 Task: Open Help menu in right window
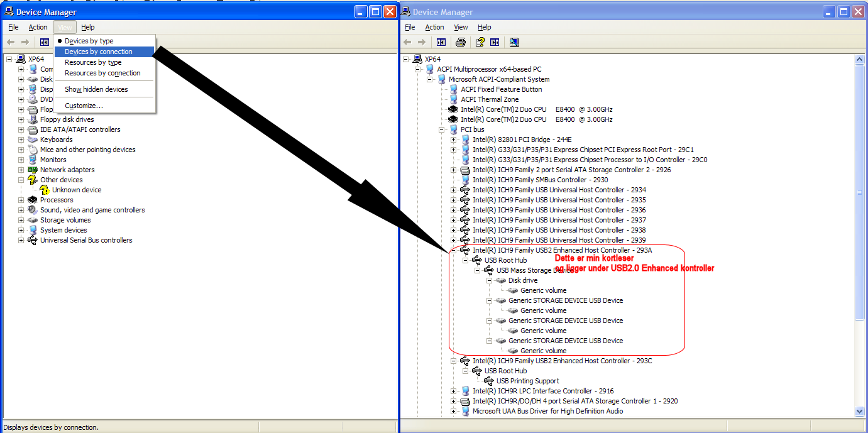pyautogui.click(x=484, y=27)
